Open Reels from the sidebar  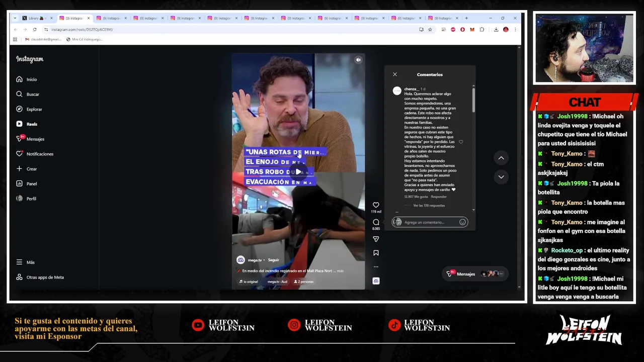point(27,124)
